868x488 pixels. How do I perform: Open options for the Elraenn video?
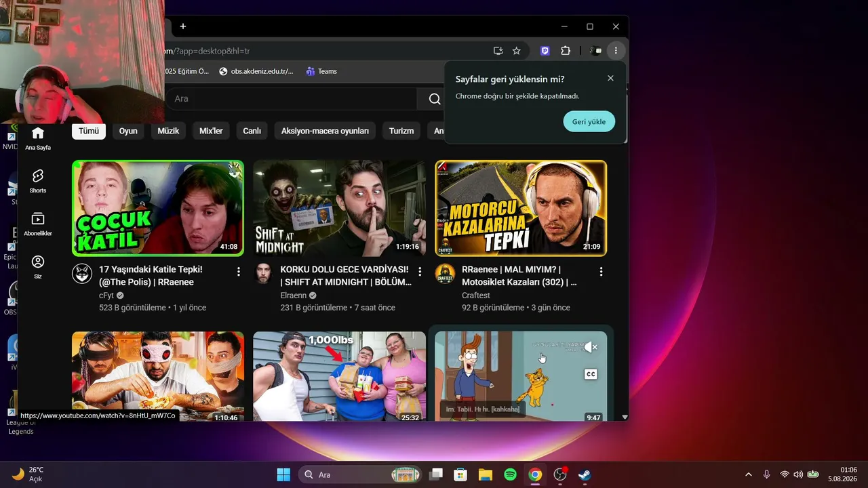[x=420, y=271]
